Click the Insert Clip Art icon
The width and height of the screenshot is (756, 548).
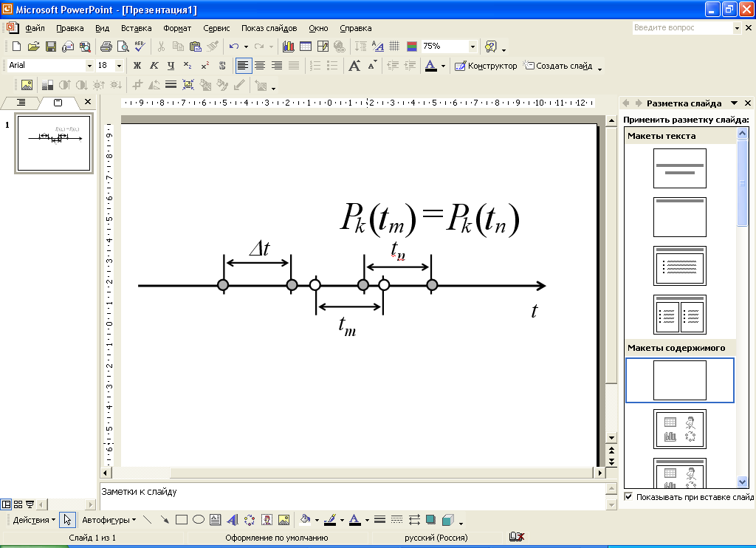coord(267,519)
